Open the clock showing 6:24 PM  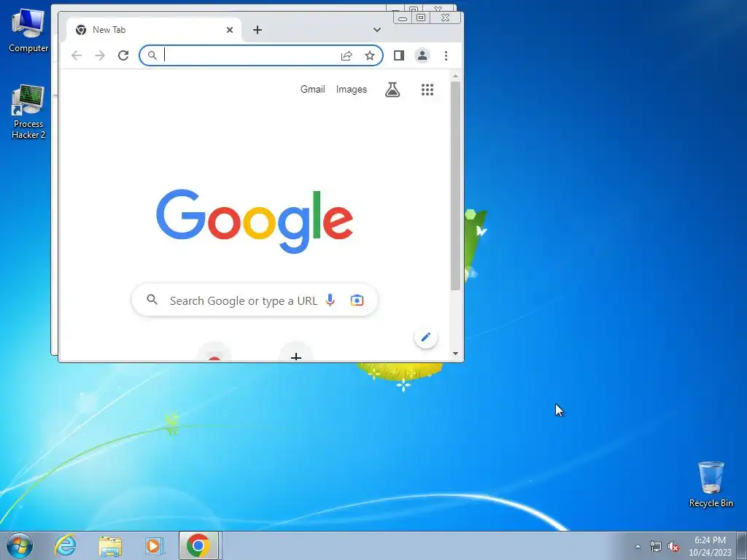click(x=710, y=546)
